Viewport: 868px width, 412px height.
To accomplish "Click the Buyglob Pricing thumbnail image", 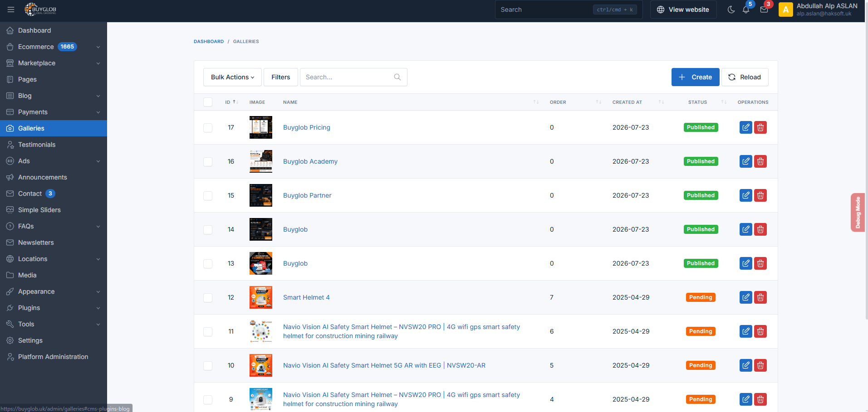I will [x=261, y=127].
